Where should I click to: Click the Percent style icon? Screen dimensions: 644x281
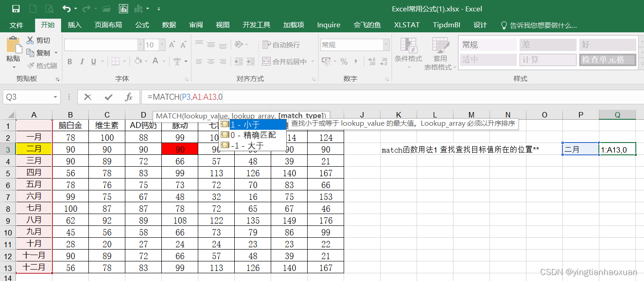[344, 61]
